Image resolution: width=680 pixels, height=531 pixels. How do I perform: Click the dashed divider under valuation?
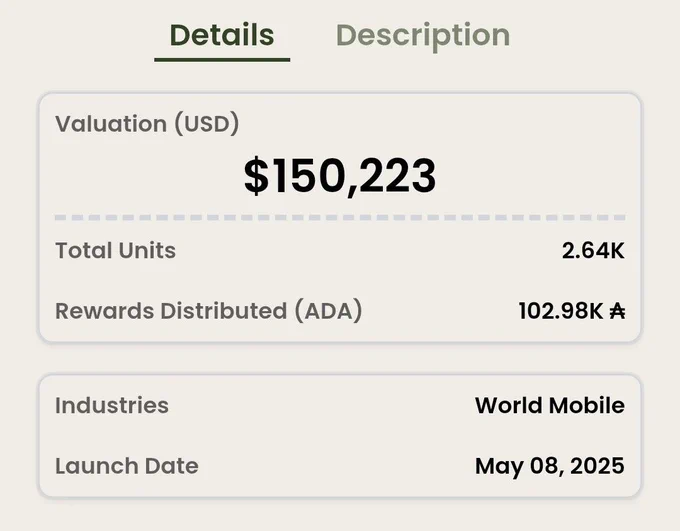(340, 217)
